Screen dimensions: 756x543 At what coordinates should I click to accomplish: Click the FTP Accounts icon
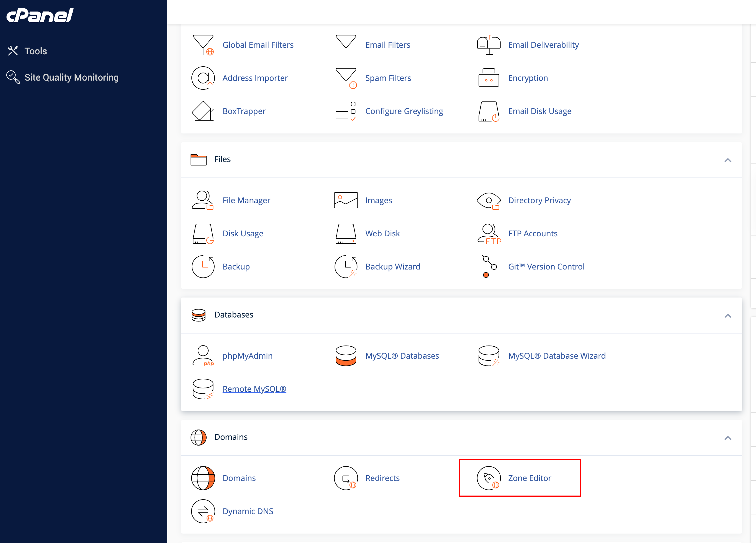[x=489, y=233]
